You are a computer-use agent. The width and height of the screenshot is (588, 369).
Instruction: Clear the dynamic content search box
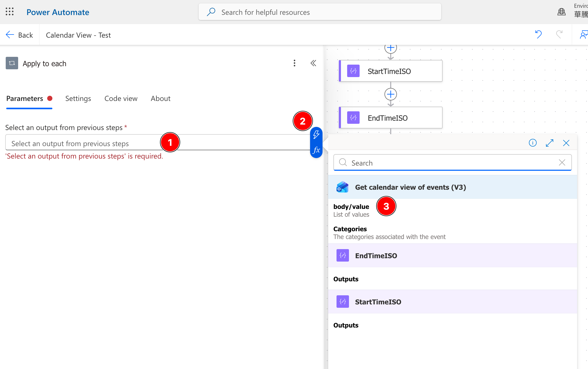pyautogui.click(x=562, y=163)
